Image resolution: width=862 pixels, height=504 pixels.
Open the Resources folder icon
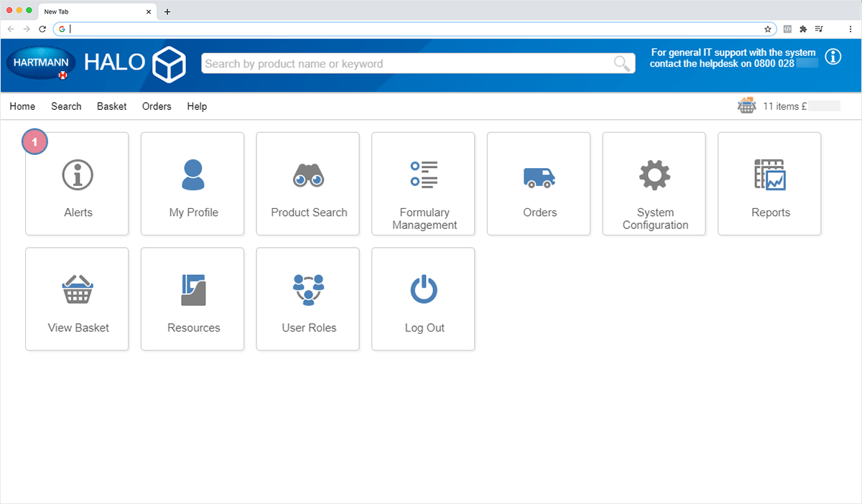pyautogui.click(x=193, y=290)
